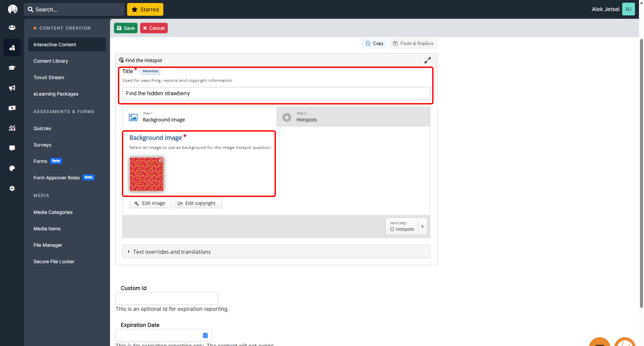
Task: Click the Starred button
Action: (x=145, y=9)
